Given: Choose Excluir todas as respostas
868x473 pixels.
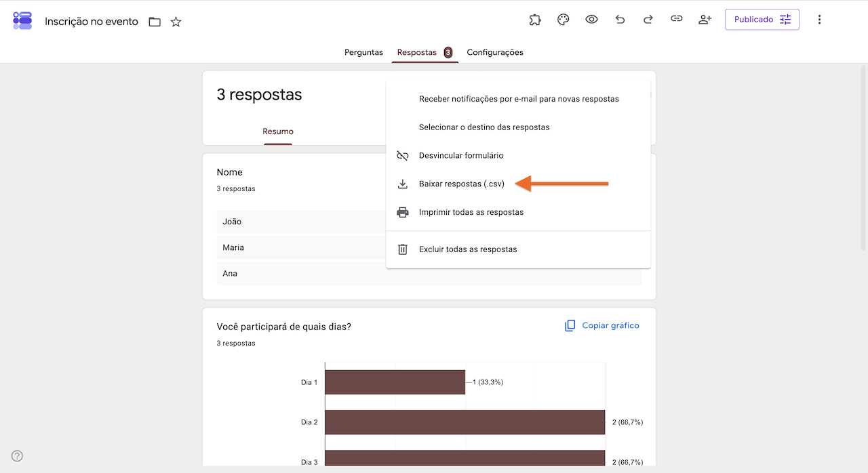Looking at the screenshot, I should click(x=518, y=249).
